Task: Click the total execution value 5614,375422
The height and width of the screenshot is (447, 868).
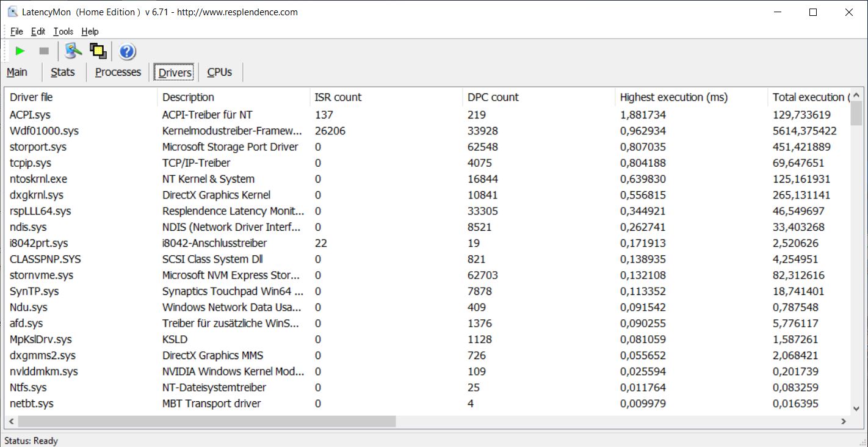Action: pos(805,131)
